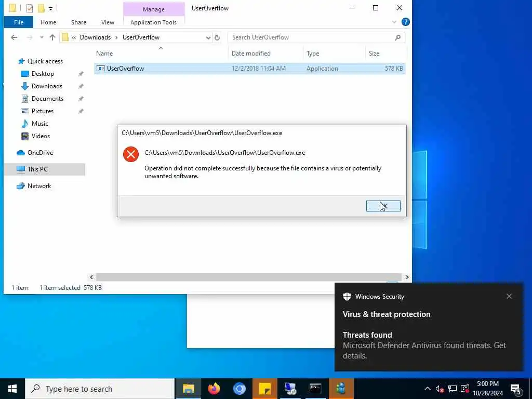Image resolution: width=532 pixels, height=399 pixels.
Task: Open the Application Tools tab
Action: (153, 22)
